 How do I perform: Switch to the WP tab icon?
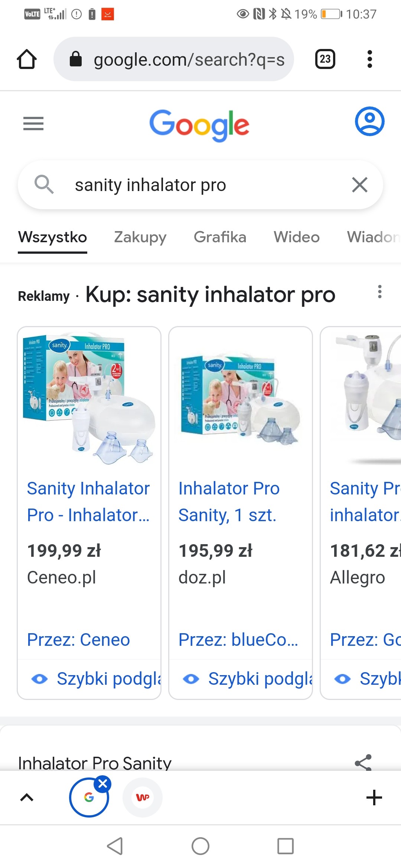143,798
